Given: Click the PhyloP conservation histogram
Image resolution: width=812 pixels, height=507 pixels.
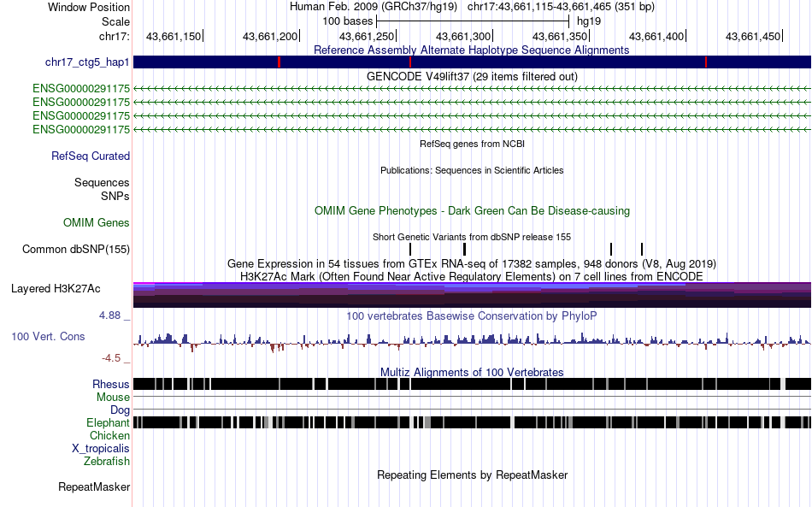Looking at the screenshot, I should 472,342.
